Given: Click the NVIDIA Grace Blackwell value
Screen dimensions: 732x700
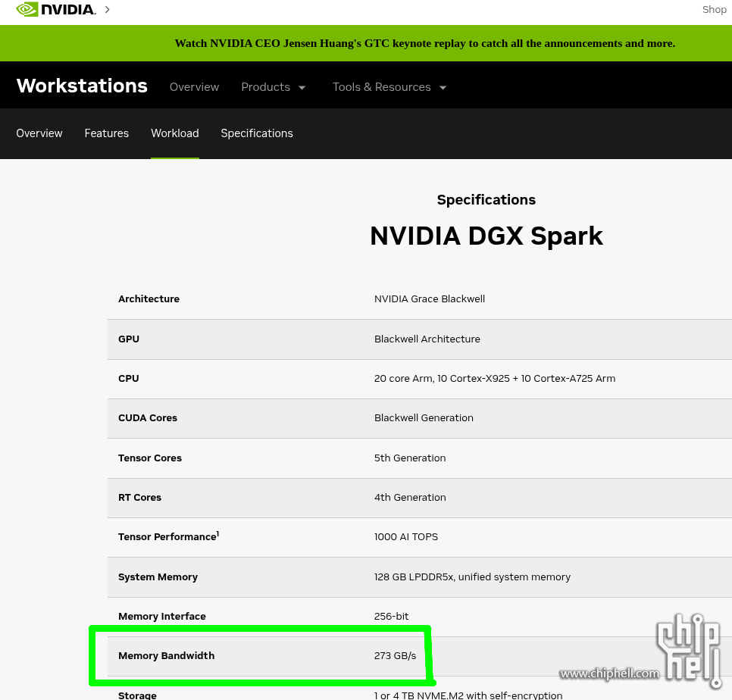Looking at the screenshot, I should point(430,298).
